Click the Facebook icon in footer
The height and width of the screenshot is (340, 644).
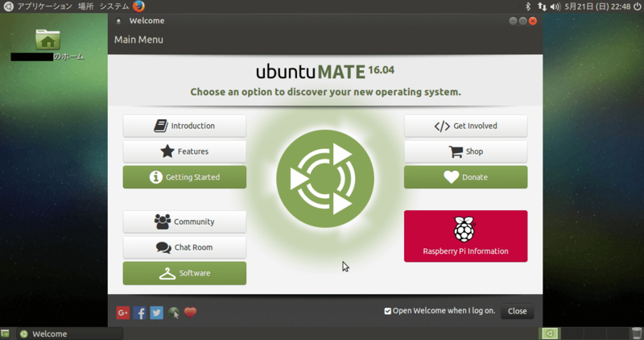[140, 313]
